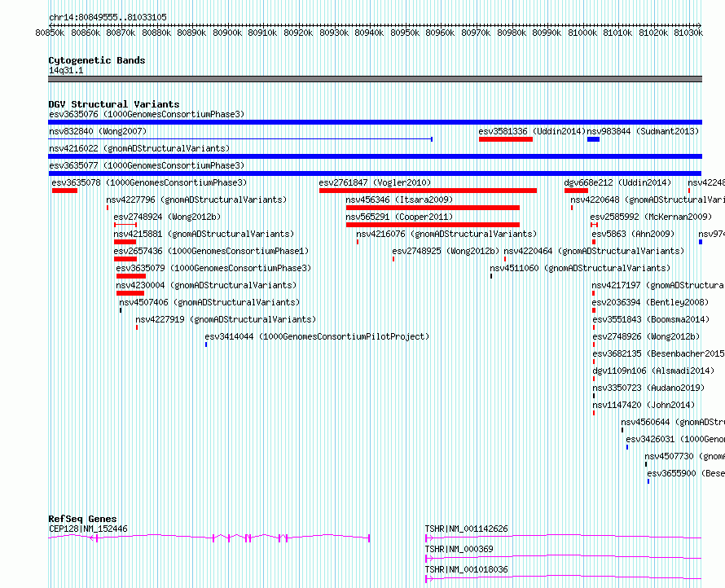This screenshot has width=725, height=588.
Task: Click nsv4217197 variant label
Action: [x=658, y=285]
